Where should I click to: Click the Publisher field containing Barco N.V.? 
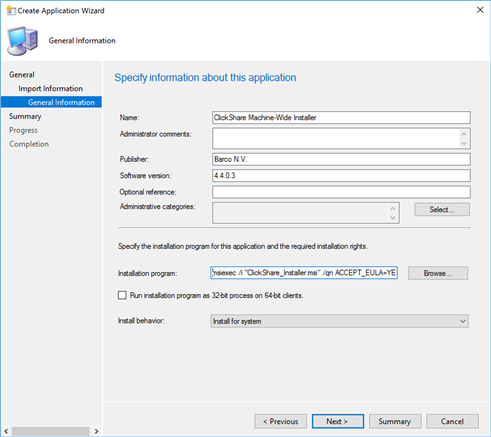pyautogui.click(x=341, y=159)
